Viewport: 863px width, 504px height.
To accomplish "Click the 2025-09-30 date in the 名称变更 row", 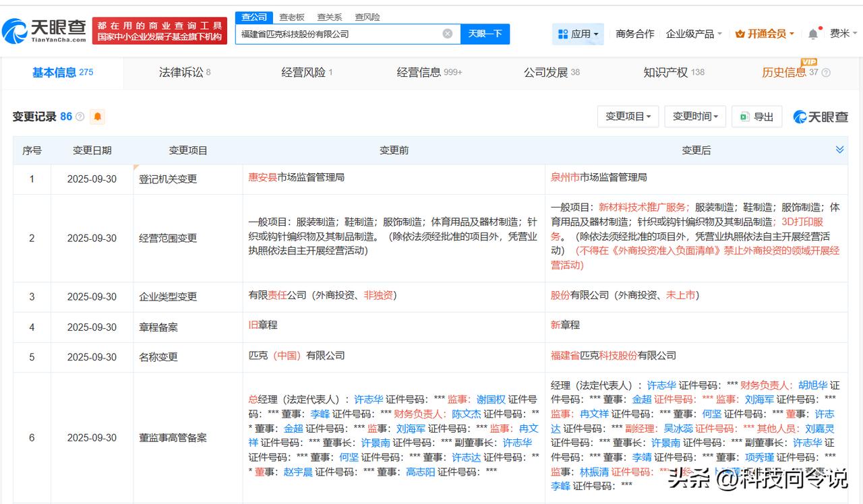I will pos(92,357).
